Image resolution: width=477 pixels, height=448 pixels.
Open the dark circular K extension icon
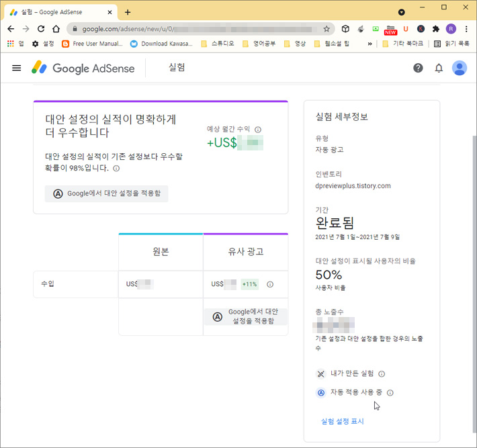pyautogui.click(x=421, y=29)
